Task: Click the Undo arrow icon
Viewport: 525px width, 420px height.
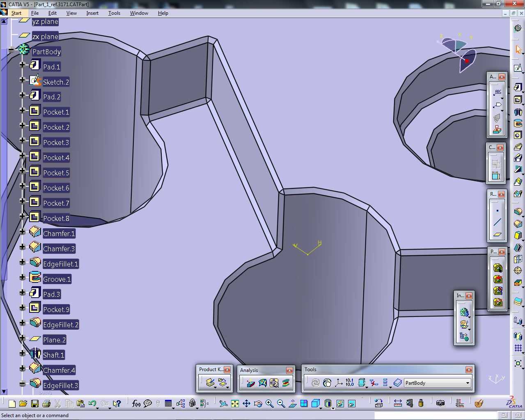Action: point(92,404)
